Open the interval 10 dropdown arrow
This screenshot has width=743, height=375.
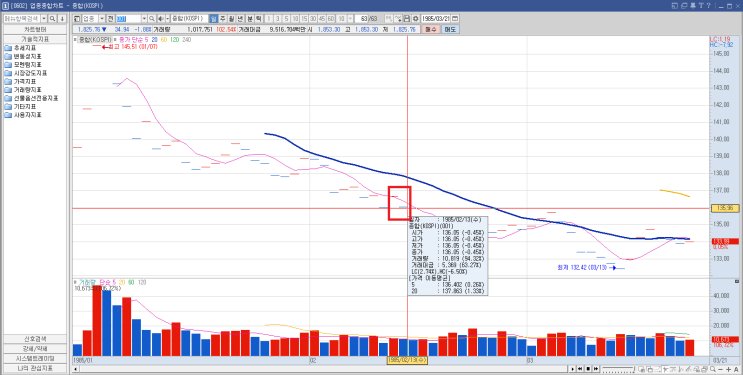pyautogui.click(x=350, y=19)
